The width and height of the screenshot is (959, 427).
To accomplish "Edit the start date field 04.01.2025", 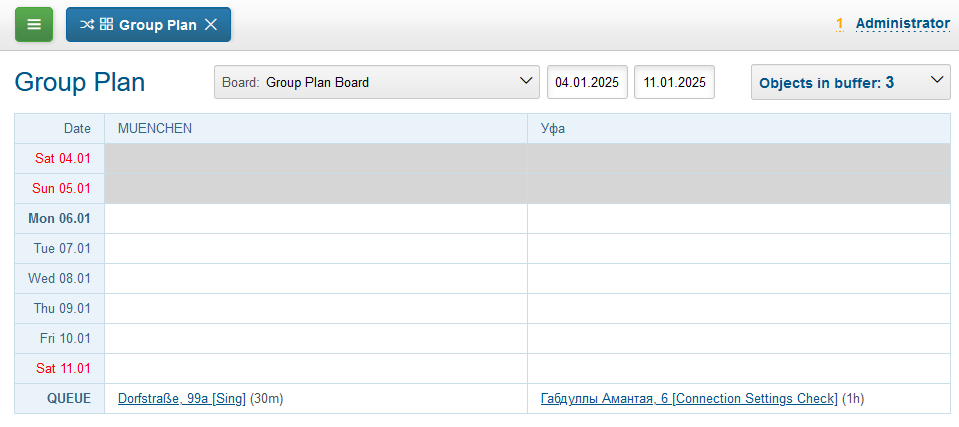I will [x=587, y=82].
